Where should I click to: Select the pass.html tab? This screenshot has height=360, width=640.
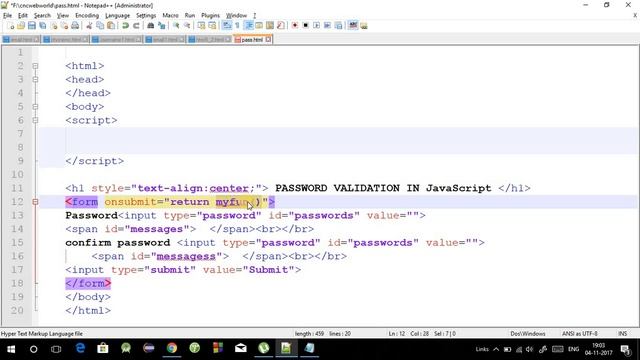coord(252,40)
